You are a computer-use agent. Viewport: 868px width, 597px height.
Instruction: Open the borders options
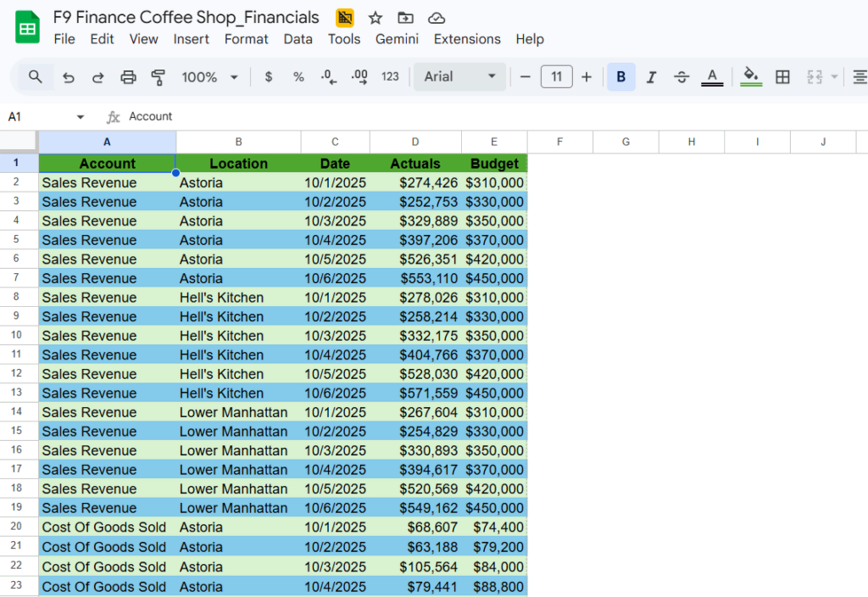click(782, 77)
